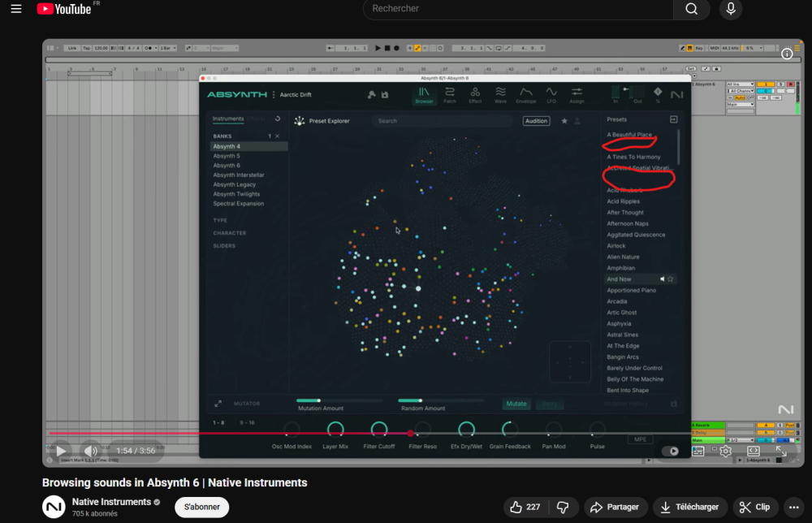Like the video with thumbs up
The image size is (812, 523).
[526, 507]
